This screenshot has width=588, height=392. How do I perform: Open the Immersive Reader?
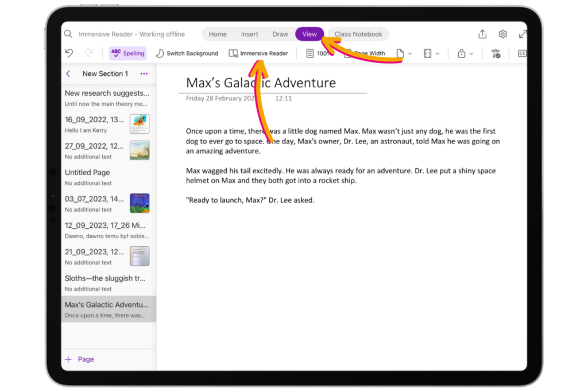258,53
